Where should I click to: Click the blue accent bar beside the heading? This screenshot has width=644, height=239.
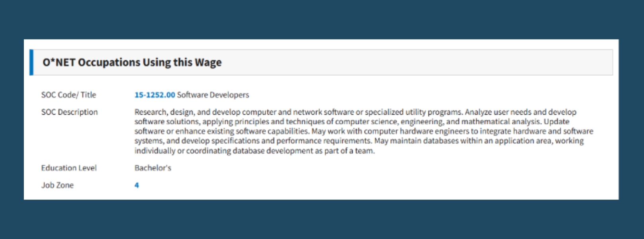[x=31, y=63]
